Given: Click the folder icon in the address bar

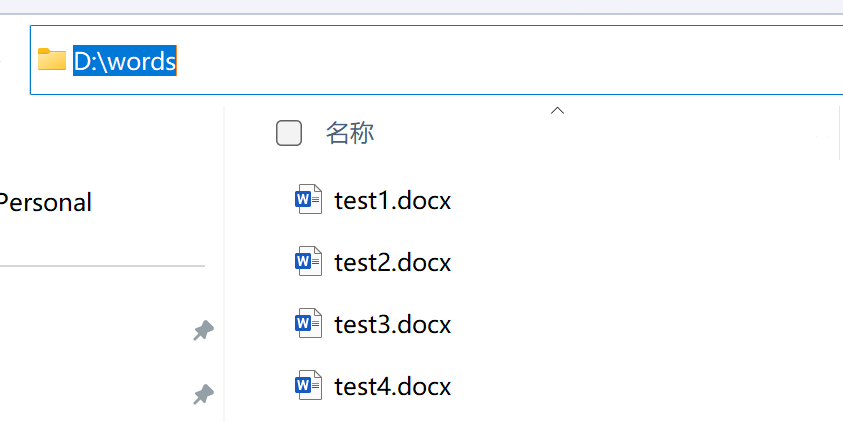Looking at the screenshot, I should pos(52,60).
